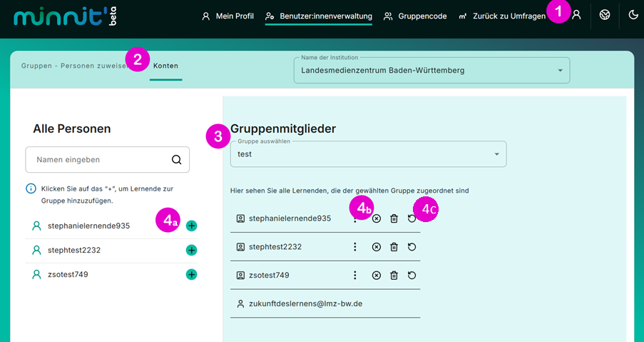Screen dimensions: 644x342
Task: Add stephanielernende935 to group with plus icon
Action: (x=191, y=226)
